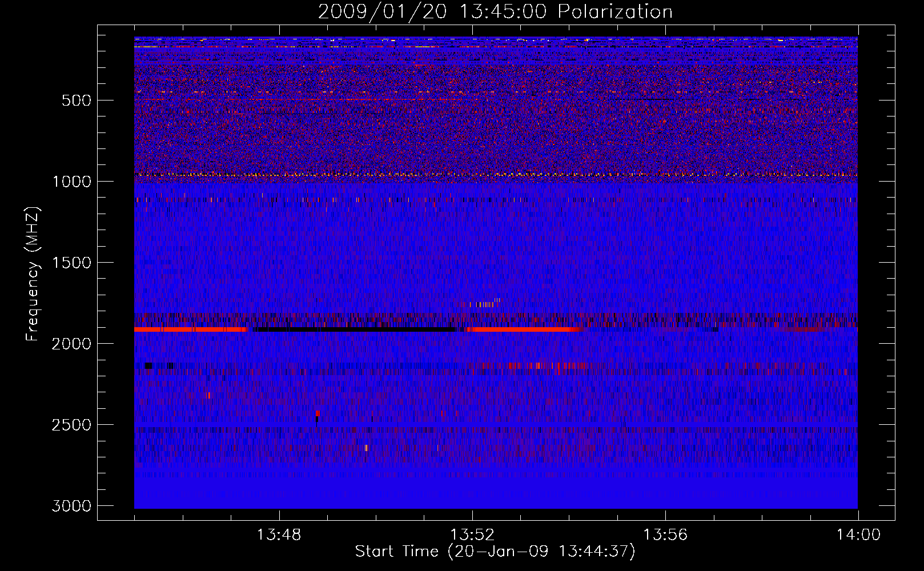Click the 1500 frequency tick label
924x571 pixels.
tap(71, 263)
